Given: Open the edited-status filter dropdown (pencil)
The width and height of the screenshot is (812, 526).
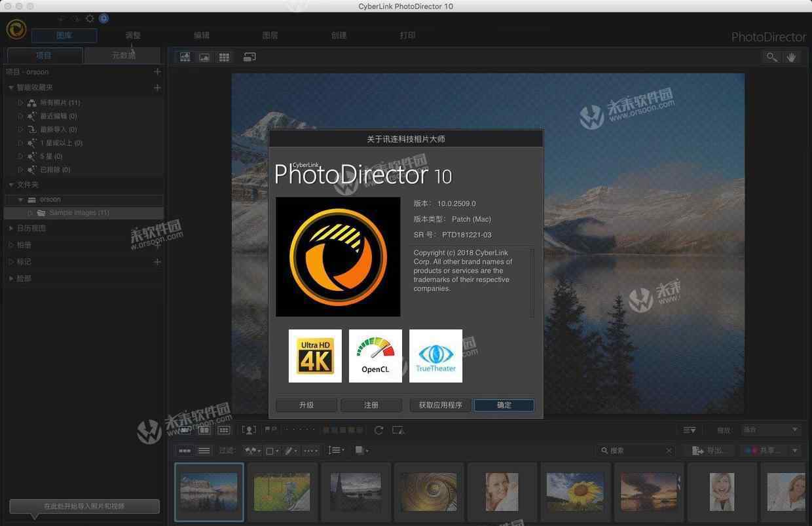Looking at the screenshot, I should point(292,451).
